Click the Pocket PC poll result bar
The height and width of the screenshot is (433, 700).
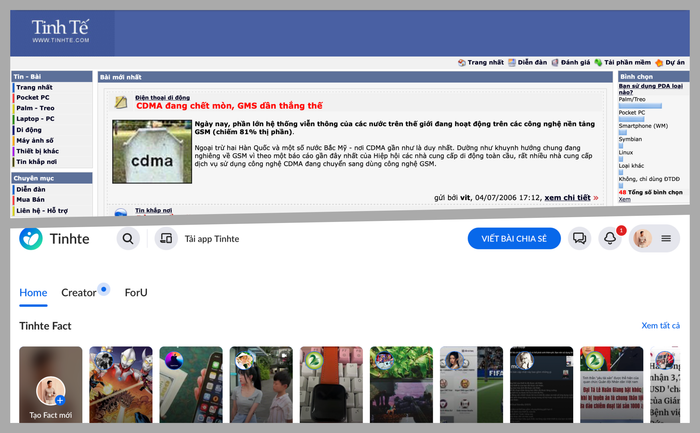[631, 119]
